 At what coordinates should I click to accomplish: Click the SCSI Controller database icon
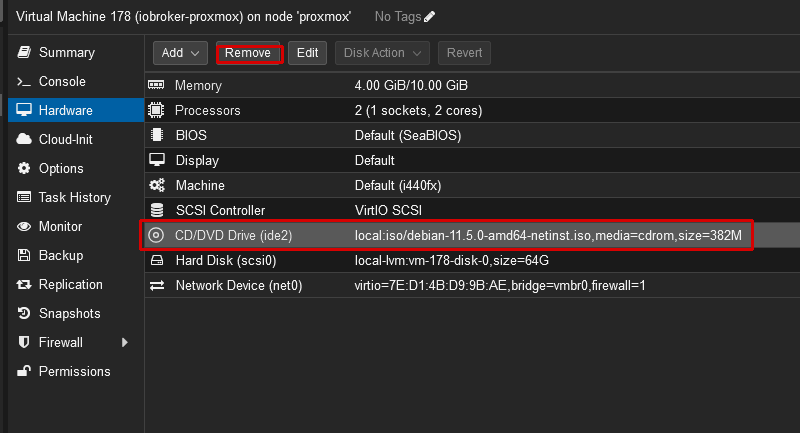click(156, 210)
